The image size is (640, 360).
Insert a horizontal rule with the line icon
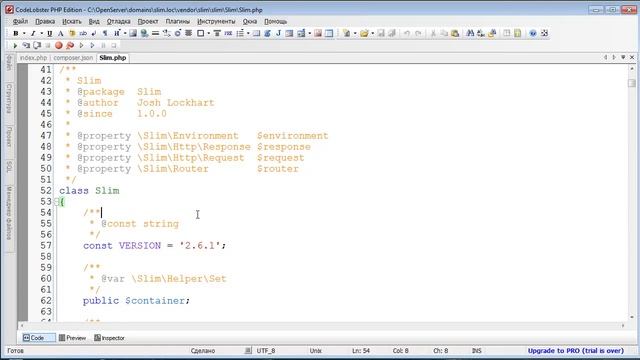[x=155, y=33]
